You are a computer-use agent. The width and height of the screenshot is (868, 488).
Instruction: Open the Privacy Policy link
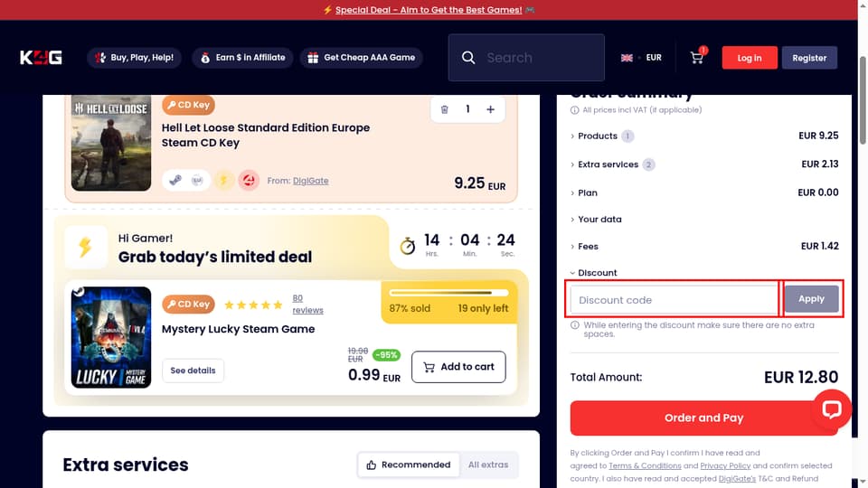coord(725,466)
